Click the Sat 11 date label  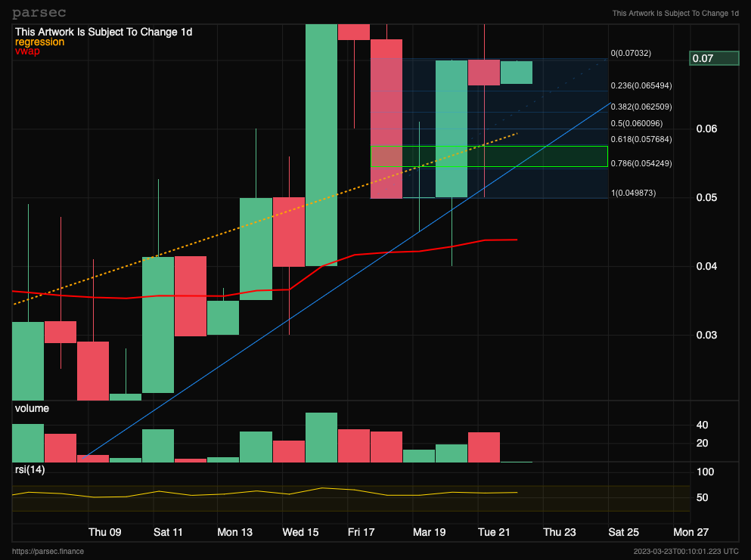point(168,532)
